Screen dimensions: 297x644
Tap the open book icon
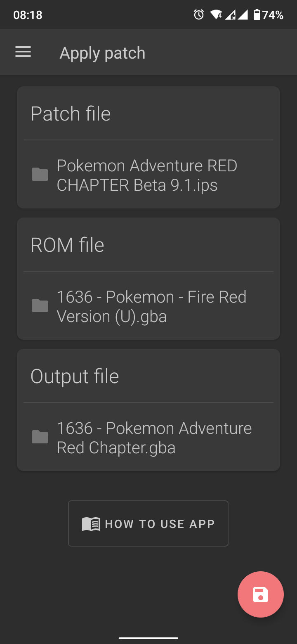(91, 524)
